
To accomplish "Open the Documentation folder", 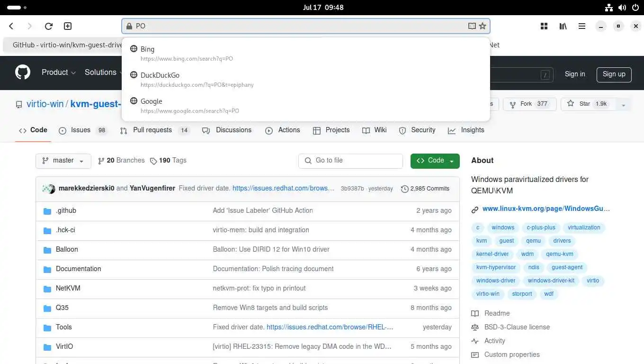I will (78, 269).
